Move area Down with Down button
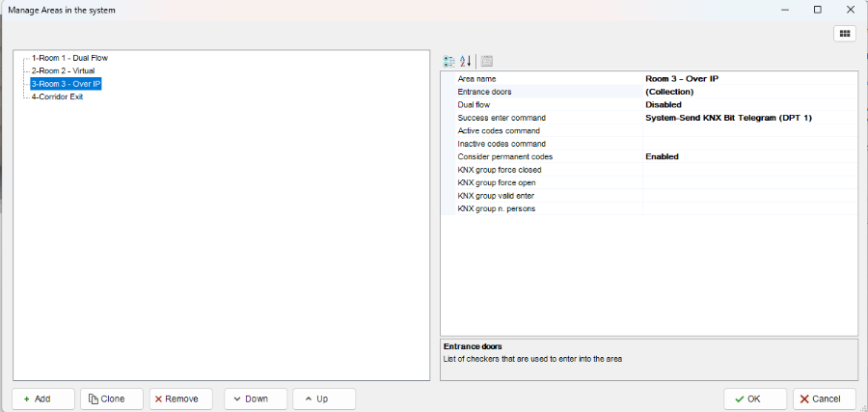 pos(256,398)
